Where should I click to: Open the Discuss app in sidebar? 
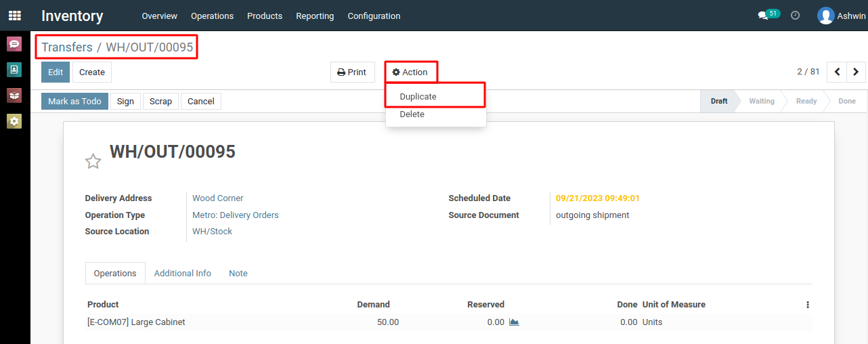(x=14, y=44)
